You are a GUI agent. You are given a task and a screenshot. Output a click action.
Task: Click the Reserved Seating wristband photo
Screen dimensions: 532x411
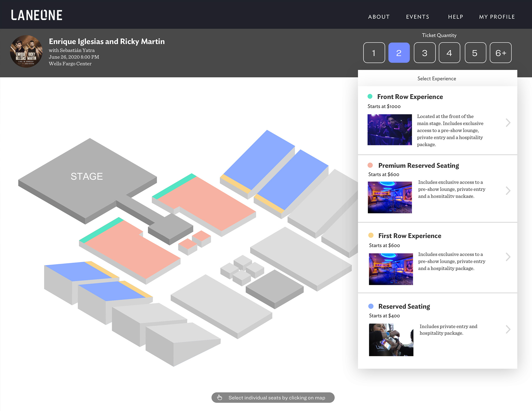pos(391,340)
